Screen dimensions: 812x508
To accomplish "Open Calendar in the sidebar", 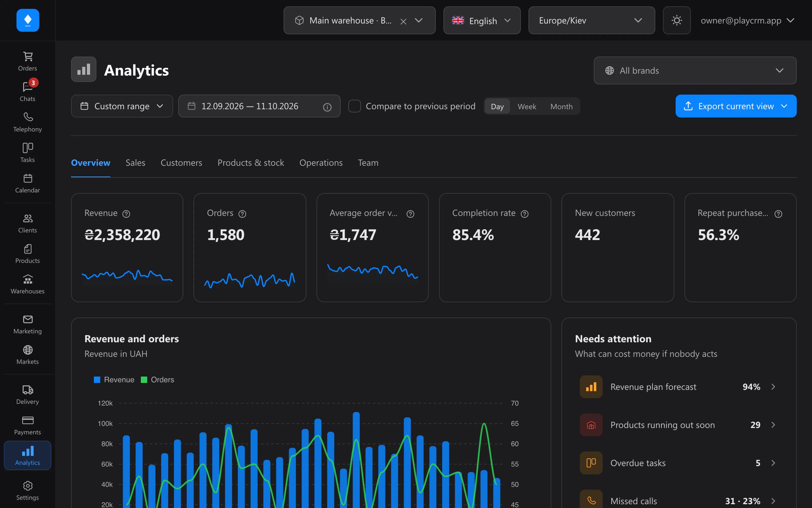I will click(28, 184).
